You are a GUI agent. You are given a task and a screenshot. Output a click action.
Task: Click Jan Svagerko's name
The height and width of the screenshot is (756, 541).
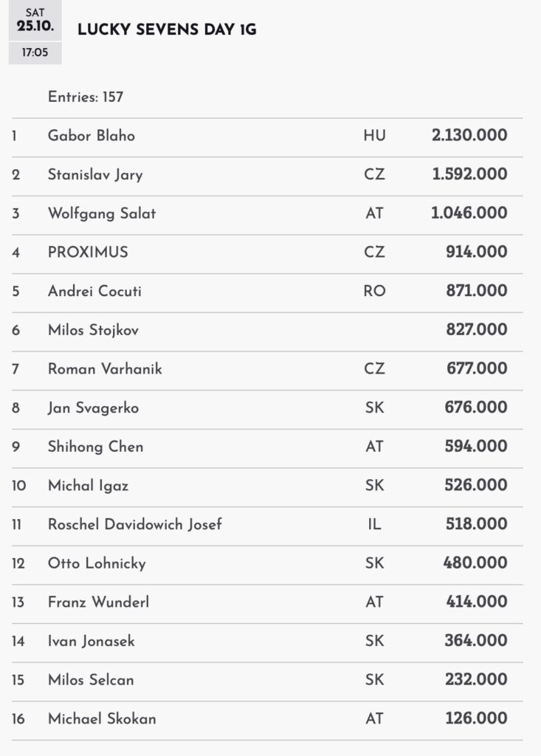pos(93,408)
